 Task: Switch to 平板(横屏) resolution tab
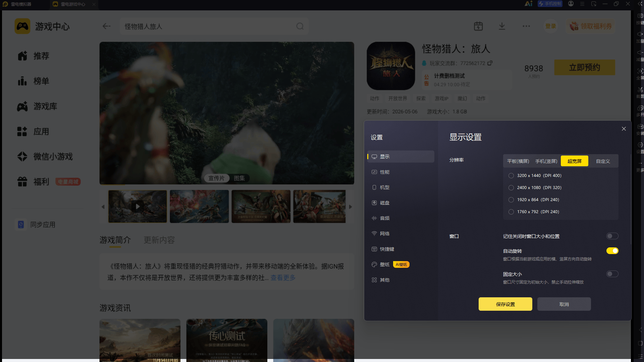tap(518, 161)
